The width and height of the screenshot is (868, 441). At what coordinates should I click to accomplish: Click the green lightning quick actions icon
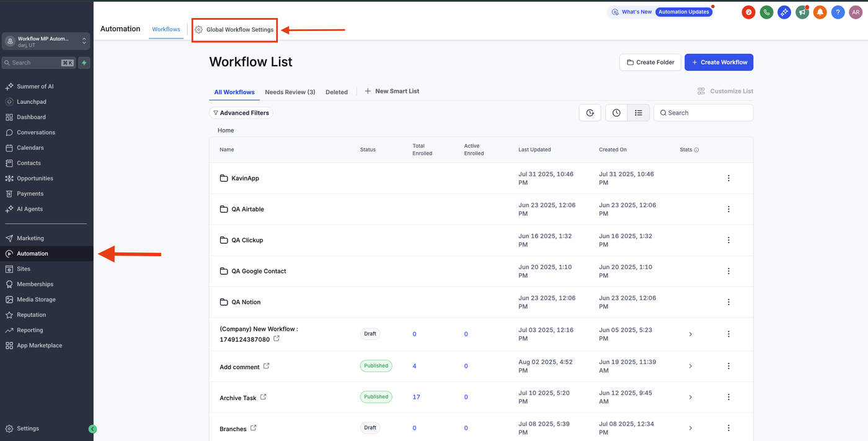coord(84,63)
